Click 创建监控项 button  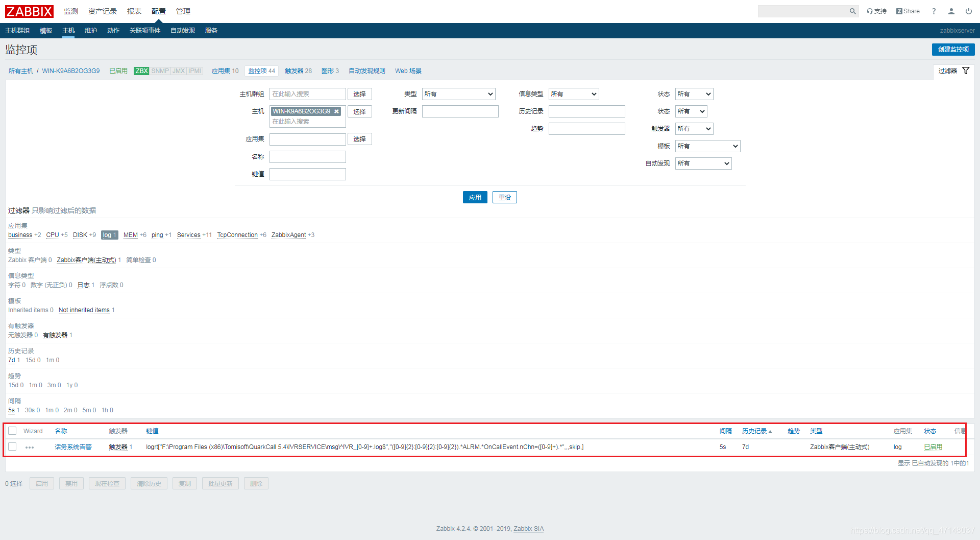953,49
